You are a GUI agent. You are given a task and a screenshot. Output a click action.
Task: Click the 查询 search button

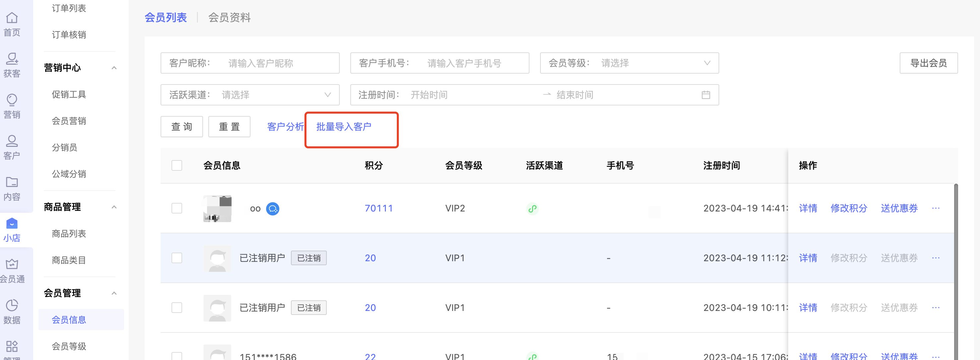coord(181,127)
